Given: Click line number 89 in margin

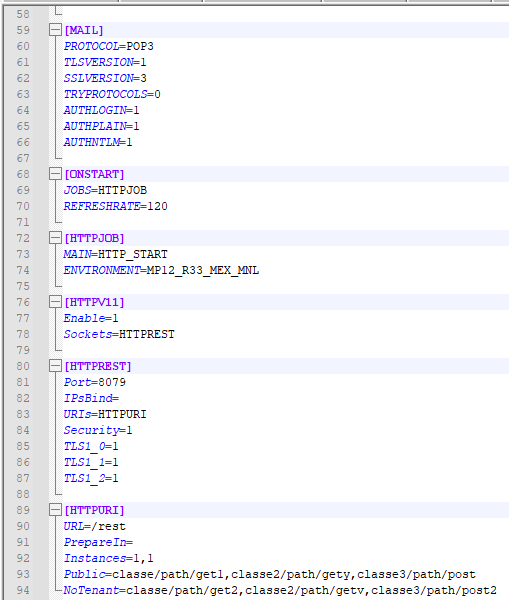Looking at the screenshot, I should pyautogui.click(x=23, y=510).
